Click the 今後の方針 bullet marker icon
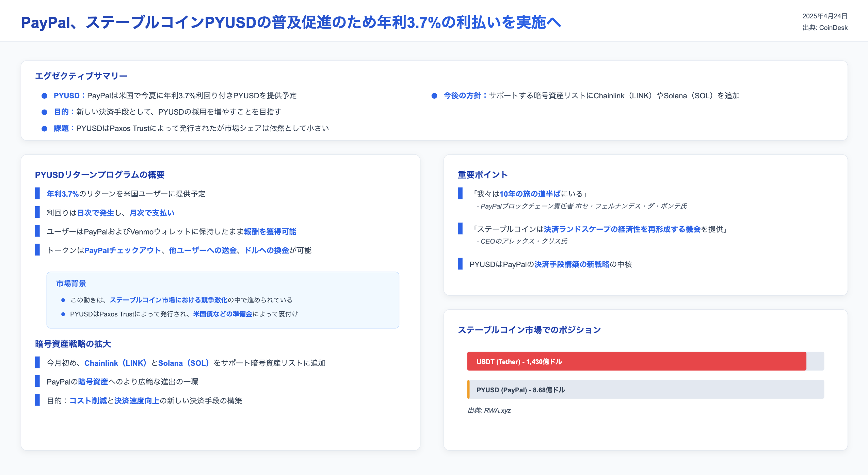 [433, 96]
